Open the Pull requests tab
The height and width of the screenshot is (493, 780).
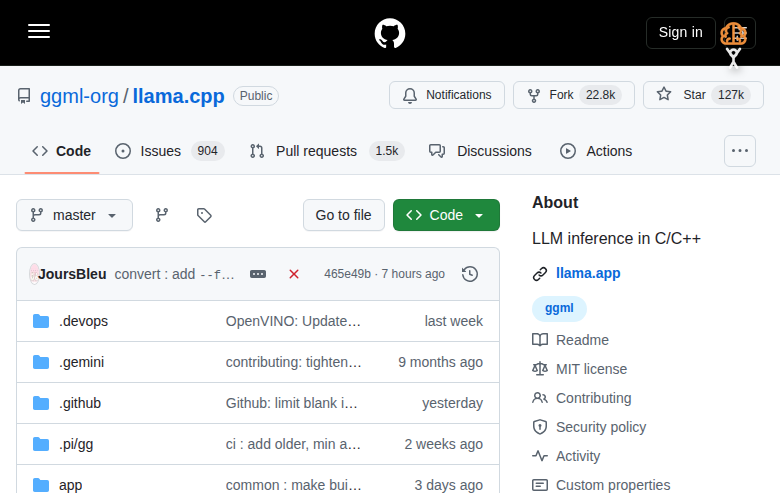tap(327, 151)
